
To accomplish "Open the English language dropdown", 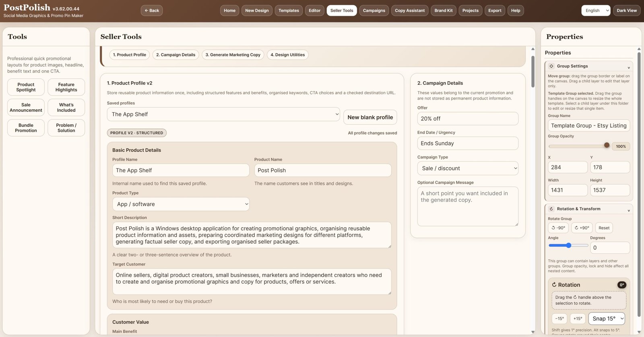I will click(596, 10).
